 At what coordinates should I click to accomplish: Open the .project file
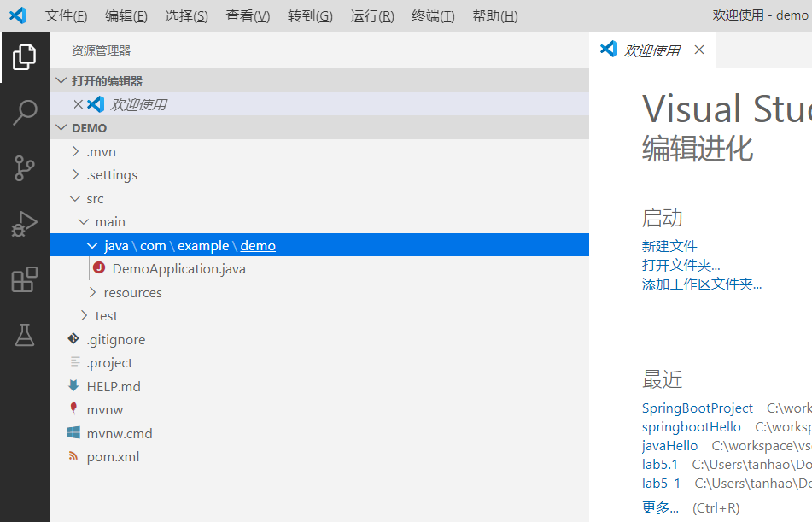click(109, 363)
